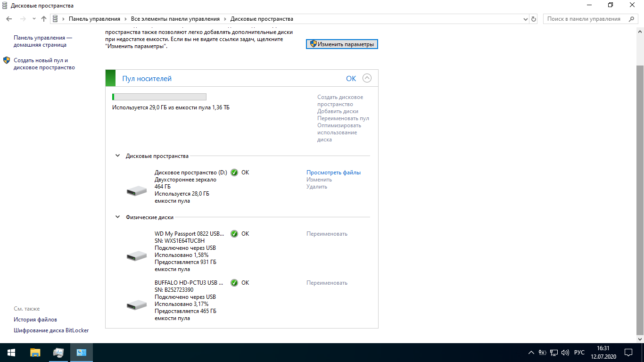644x362 pixels.
Task: Click Создать новый пул и дисковое пространство
Action: click(x=44, y=64)
